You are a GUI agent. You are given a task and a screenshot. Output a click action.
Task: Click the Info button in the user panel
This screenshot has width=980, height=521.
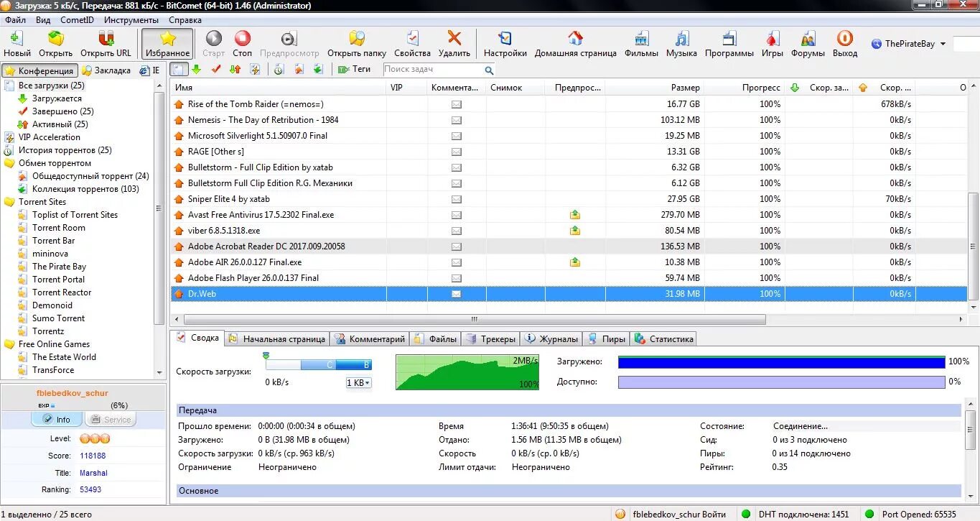(57, 420)
